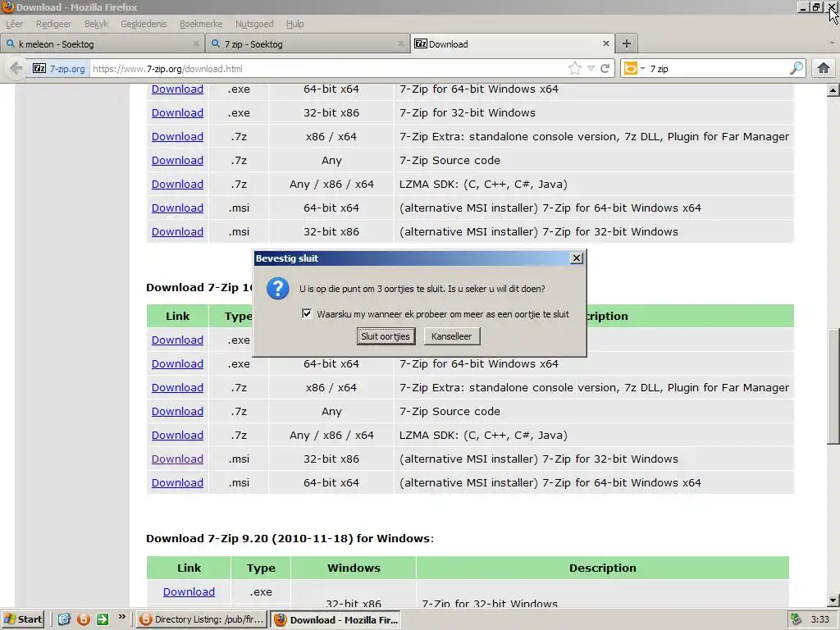Viewport: 840px width, 630px height.
Task: Click the Back arrow navigation button
Action: (16, 69)
